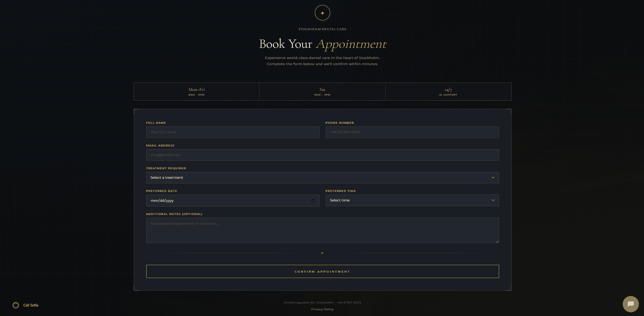The image size is (644, 316).
Task: Click the Stockholm Dental Care brand text
Action: (322, 29)
